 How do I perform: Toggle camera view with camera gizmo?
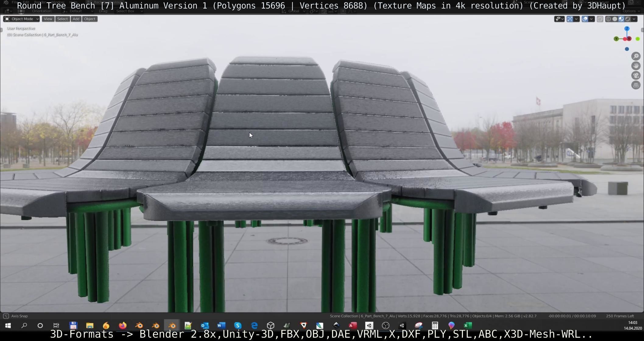coord(636,76)
